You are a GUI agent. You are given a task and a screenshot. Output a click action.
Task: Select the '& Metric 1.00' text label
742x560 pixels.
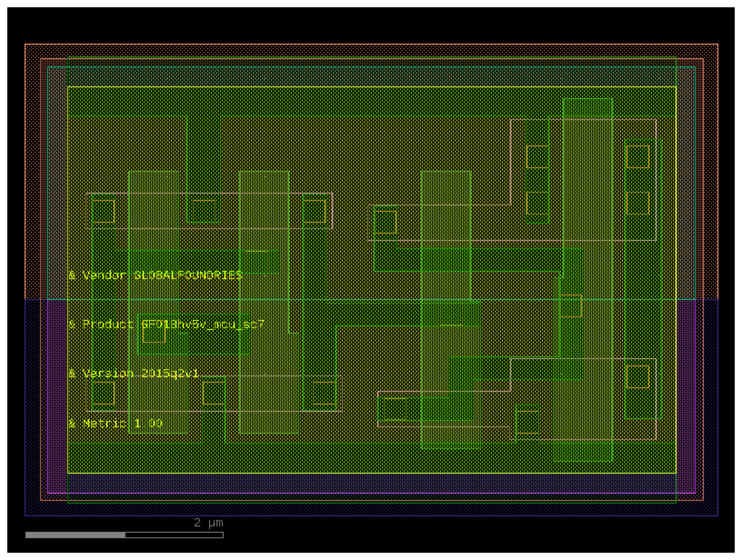(115, 423)
